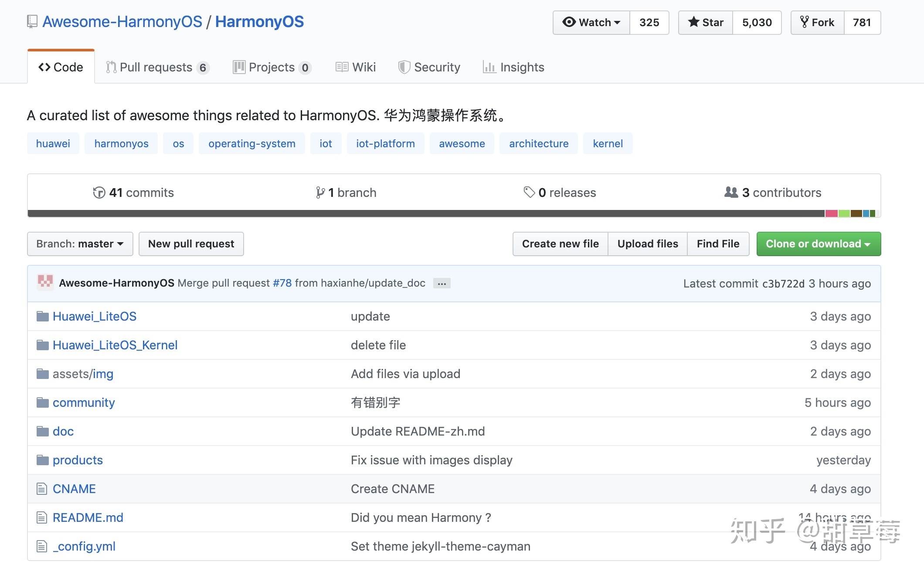Click commit message 'Fix issue with images display'
The width and height of the screenshot is (924, 568).
point(431,460)
